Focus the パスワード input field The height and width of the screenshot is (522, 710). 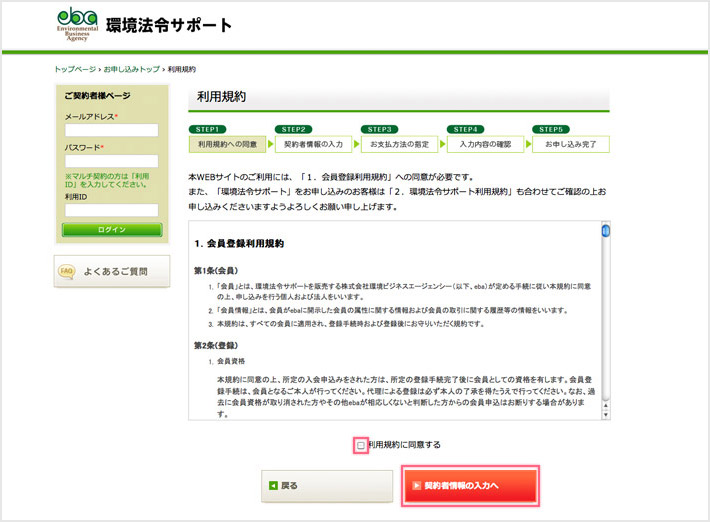(111, 161)
